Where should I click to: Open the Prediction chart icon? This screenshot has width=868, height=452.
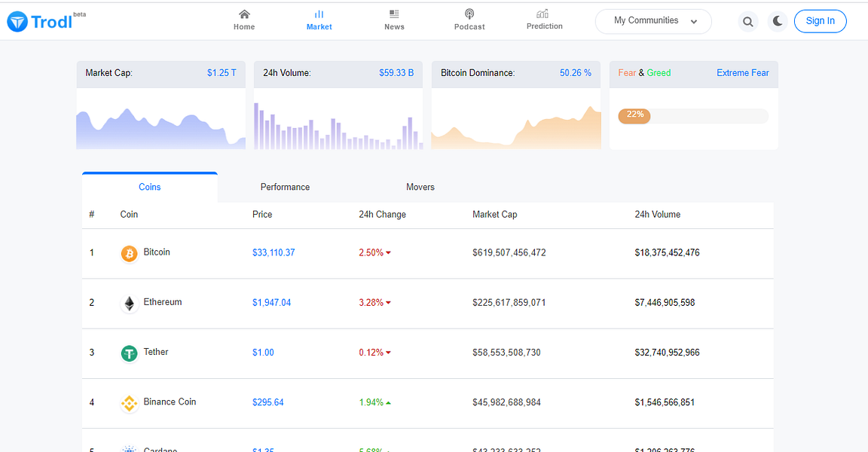tap(542, 14)
